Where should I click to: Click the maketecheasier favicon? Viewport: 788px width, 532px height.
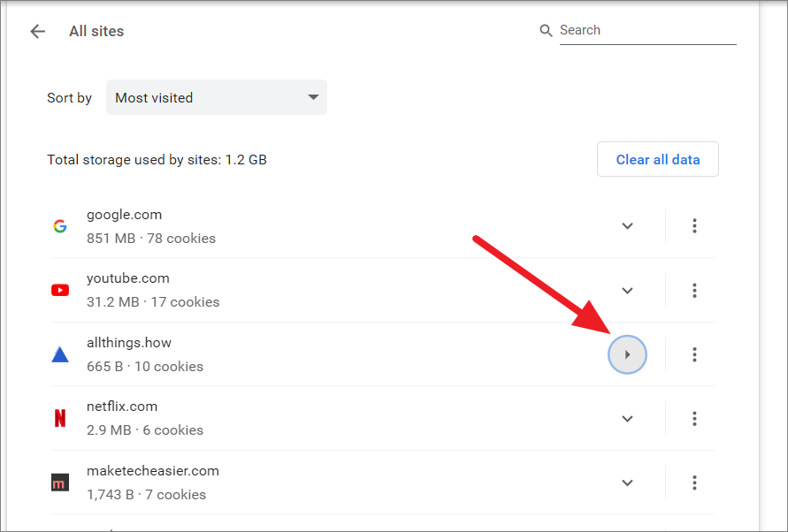click(60, 483)
